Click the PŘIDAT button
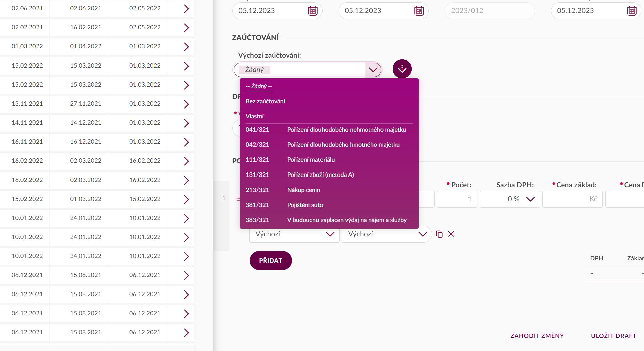This screenshot has height=351, width=644. 271,260
